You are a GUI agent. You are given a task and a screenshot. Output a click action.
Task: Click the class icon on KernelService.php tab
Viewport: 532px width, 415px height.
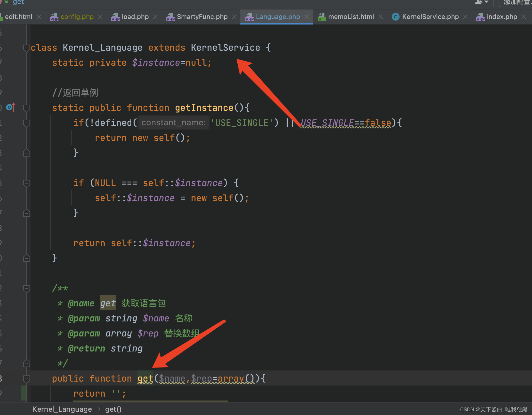tap(395, 17)
